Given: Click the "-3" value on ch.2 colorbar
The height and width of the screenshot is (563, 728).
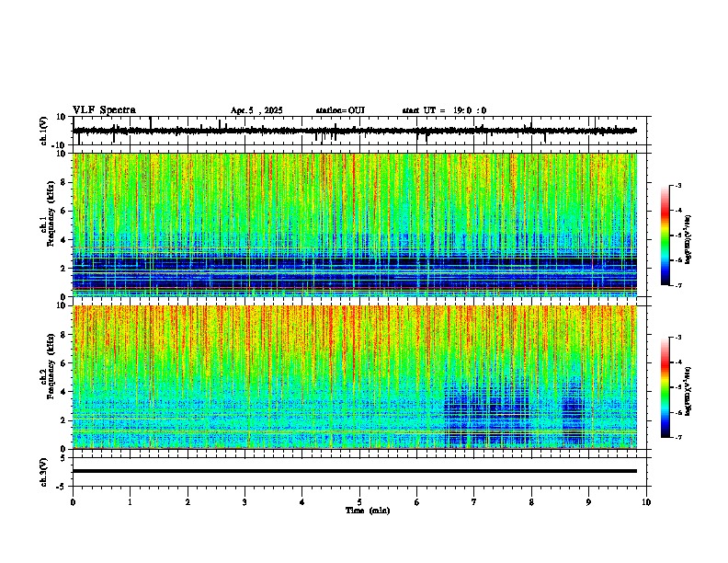Looking at the screenshot, I should [678, 338].
